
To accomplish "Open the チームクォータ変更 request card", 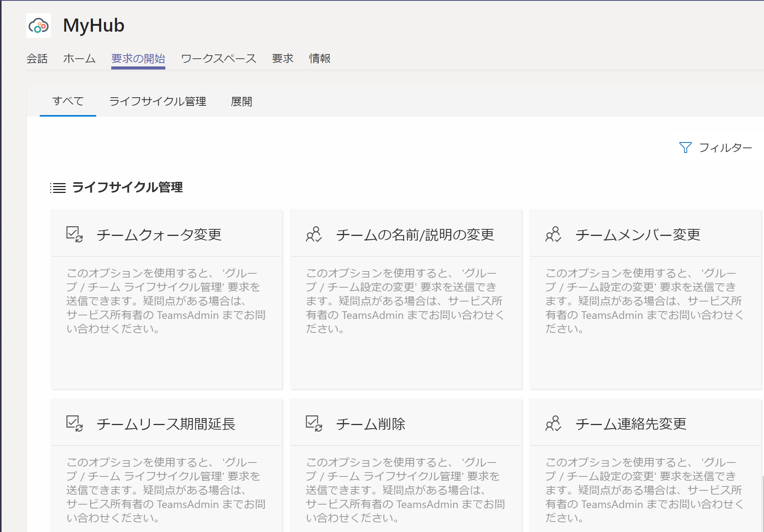I will tap(166, 300).
